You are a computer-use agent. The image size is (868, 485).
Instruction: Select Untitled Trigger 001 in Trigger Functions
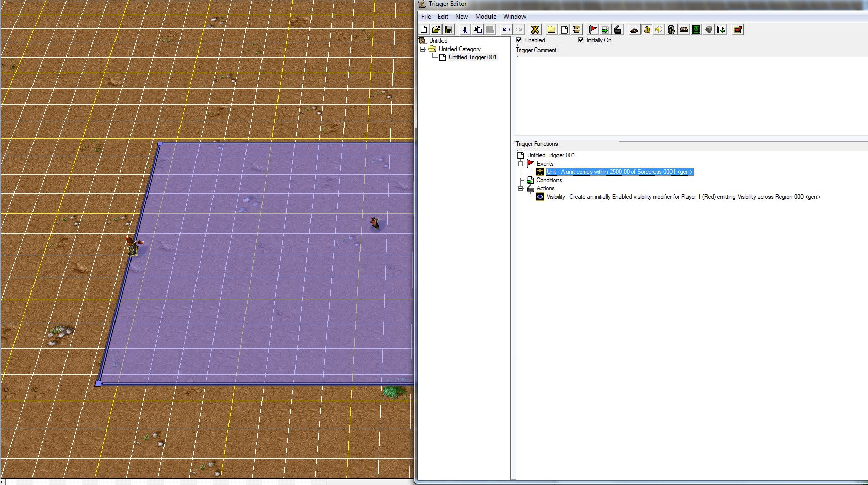point(551,155)
